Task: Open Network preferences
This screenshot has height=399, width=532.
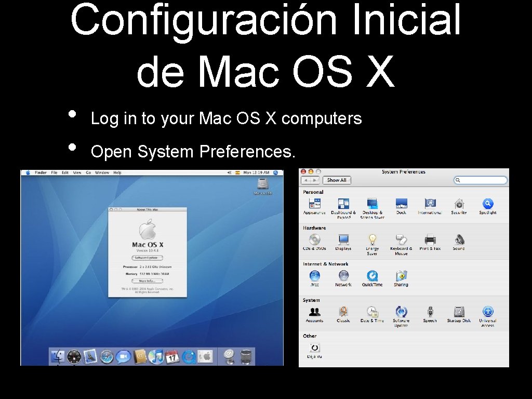Action: click(x=343, y=278)
